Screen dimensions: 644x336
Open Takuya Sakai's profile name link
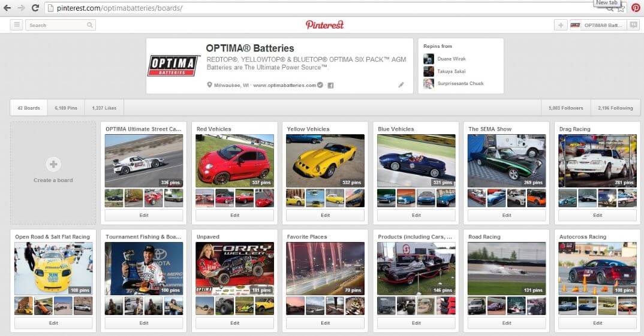click(452, 71)
